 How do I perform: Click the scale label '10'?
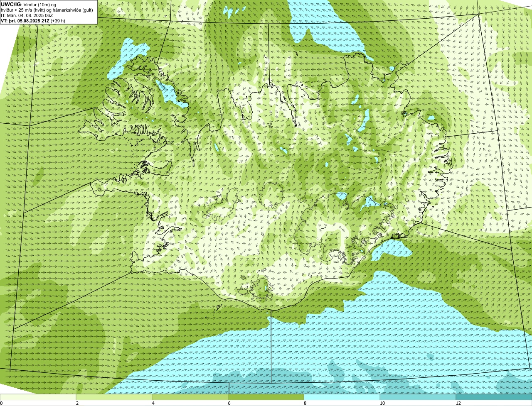point(382,403)
